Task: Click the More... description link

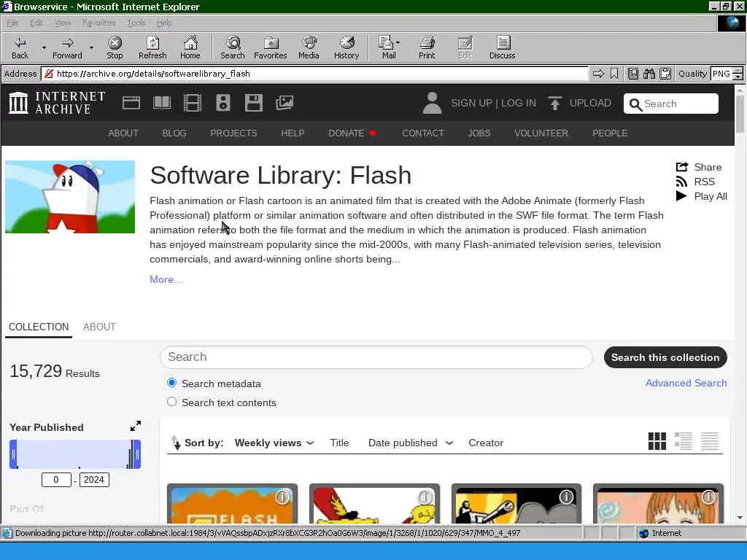Action: coord(166,279)
